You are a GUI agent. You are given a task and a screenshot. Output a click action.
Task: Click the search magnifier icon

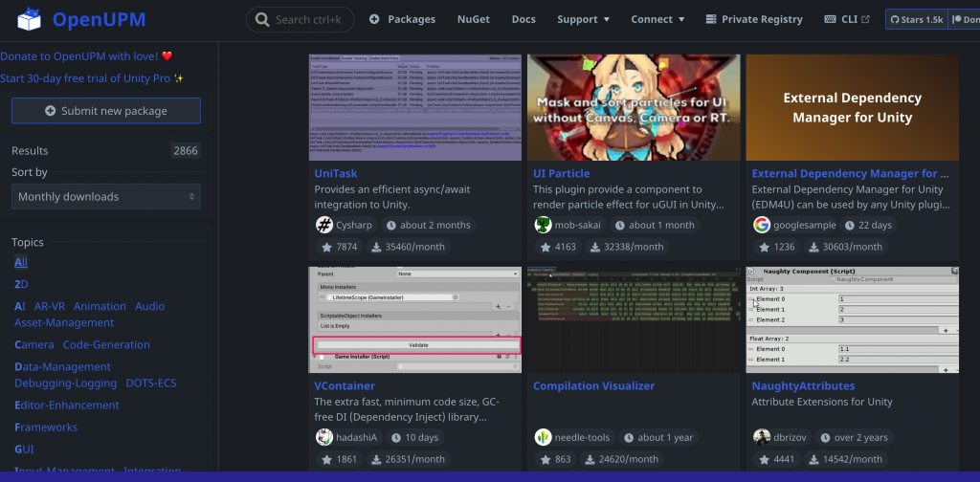coord(263,20)
